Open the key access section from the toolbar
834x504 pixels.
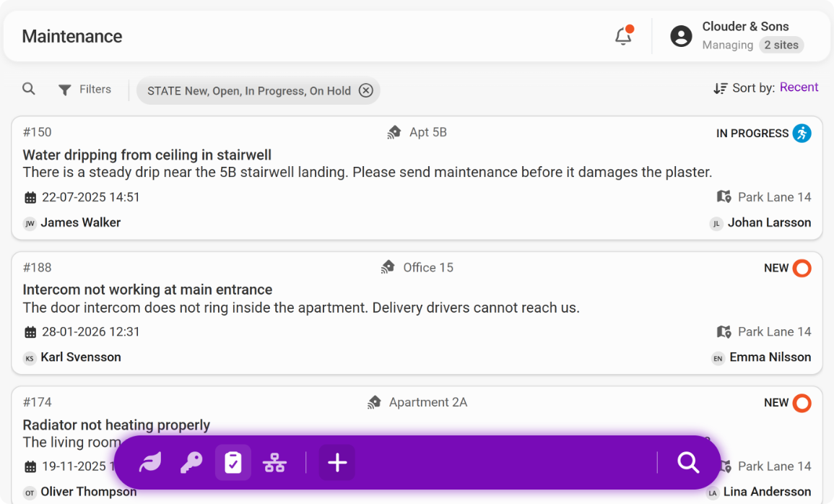point(191,462)
